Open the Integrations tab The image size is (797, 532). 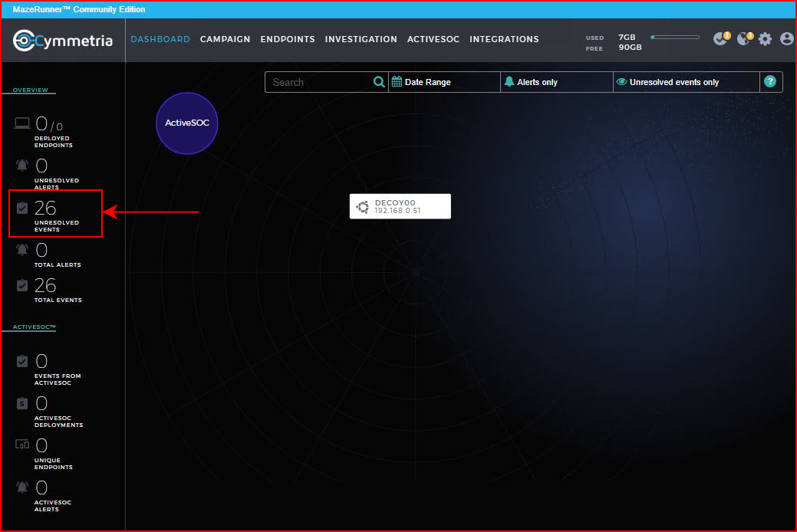(x=504, y=39)
